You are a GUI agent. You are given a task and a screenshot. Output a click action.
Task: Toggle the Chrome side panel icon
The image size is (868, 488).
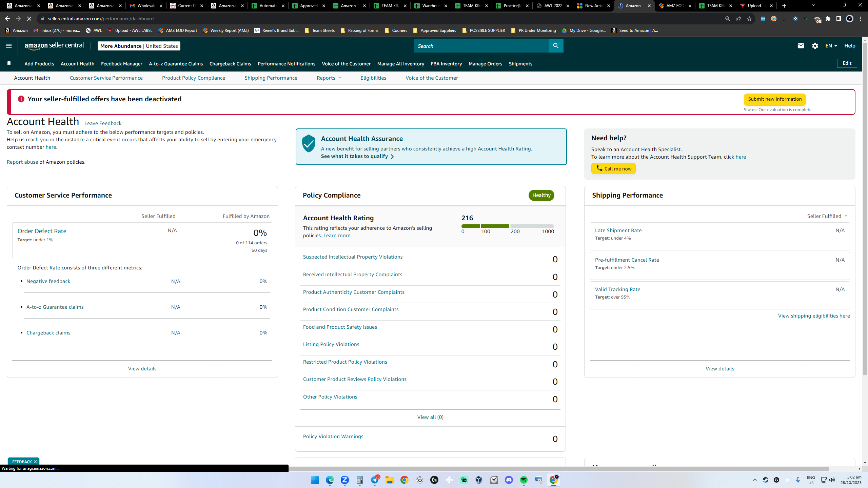tap(839, 19)
